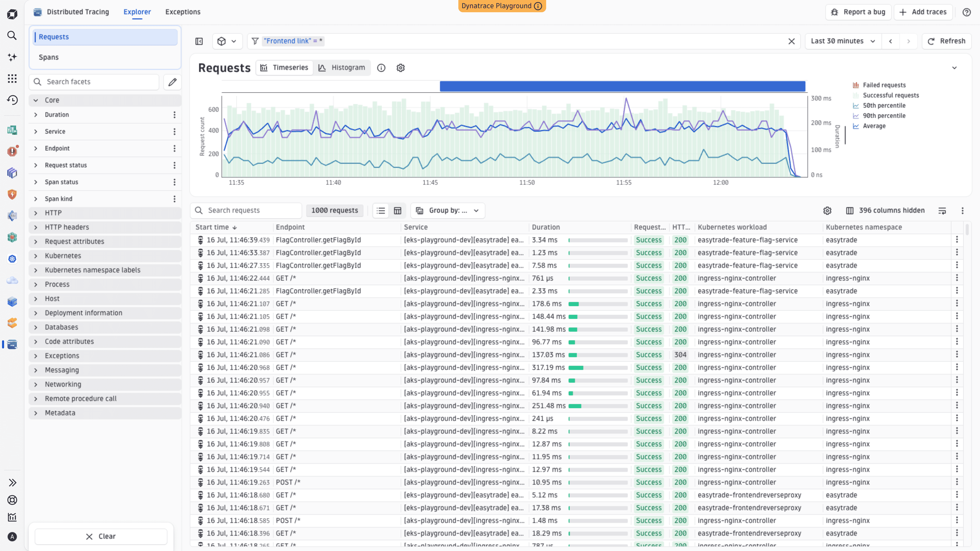Open the Apps grid launcher icon
This screenshot has height=551, width=980.
12,78
